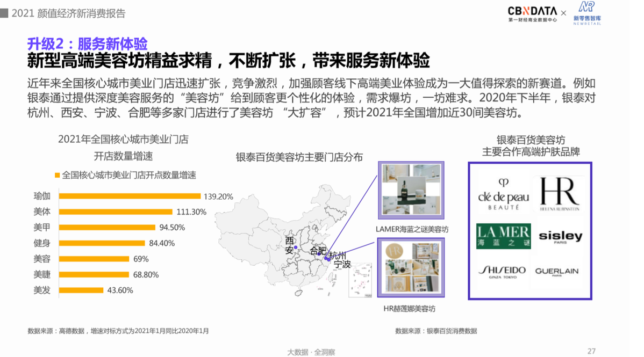
Task: Click the category label 美甲
Action: (x=42, y=227)
